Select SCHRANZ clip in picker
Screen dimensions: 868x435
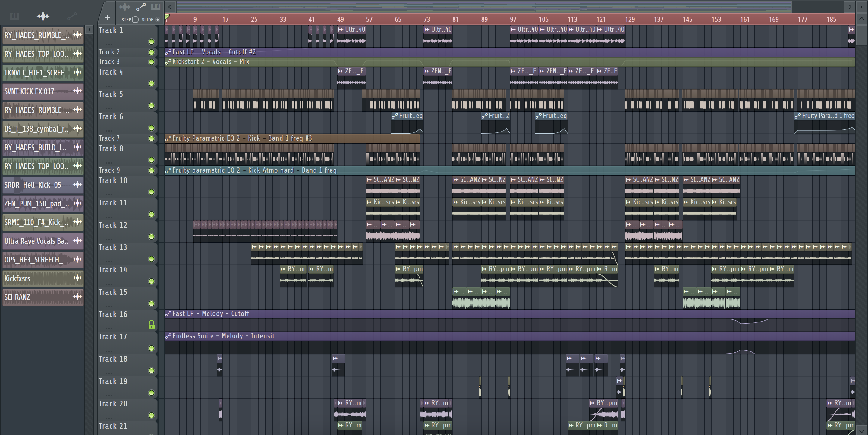coord(43,297)
